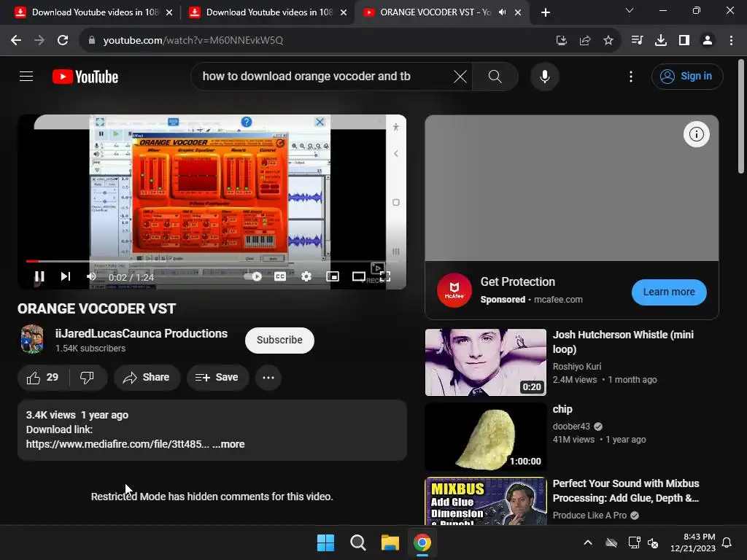The height and width of the screenshot is (560, 747).
Task: Go back to the previous page
Action: [x=16, y=40]
